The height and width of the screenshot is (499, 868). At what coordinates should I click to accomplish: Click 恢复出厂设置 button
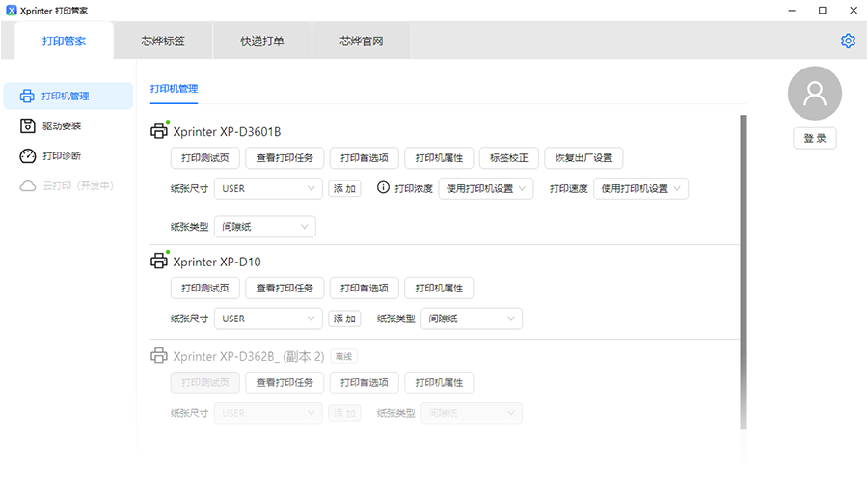(583, 158)
